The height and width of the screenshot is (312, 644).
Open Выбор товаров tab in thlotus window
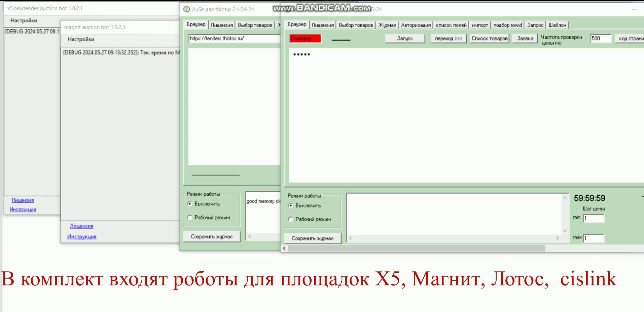pos(255,25)
